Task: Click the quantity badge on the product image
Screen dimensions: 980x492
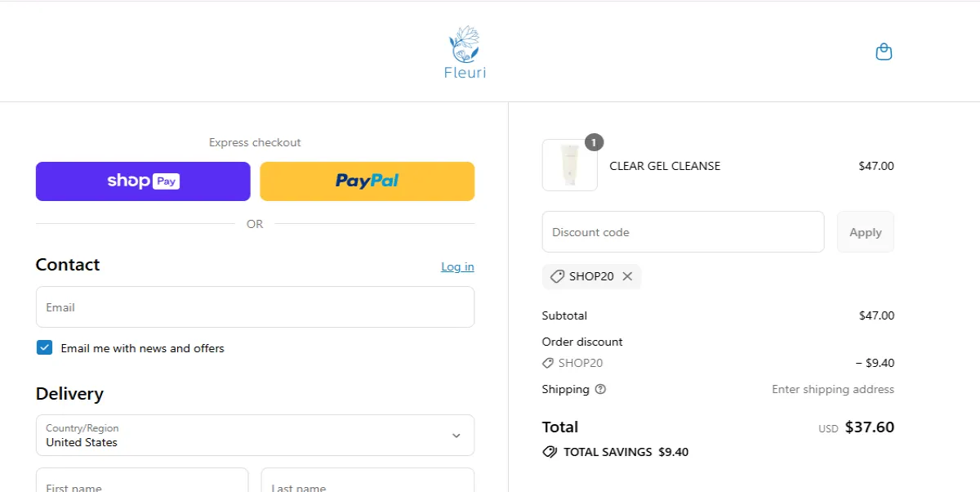Action: tap(594, 142)
